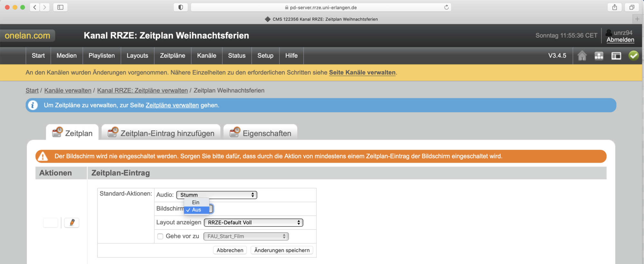Click the Änderungen speichern button

(x=282, y=250)
